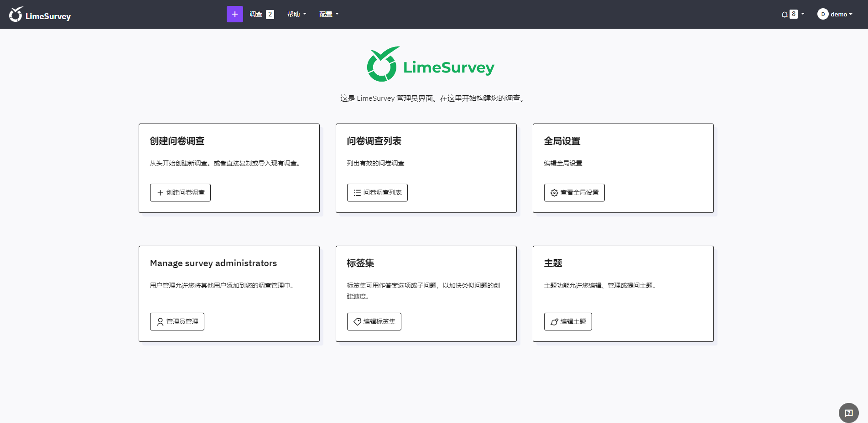The image size is (868, 423).
Task: Click the surveys count badge 2
Action: point(270,14)
